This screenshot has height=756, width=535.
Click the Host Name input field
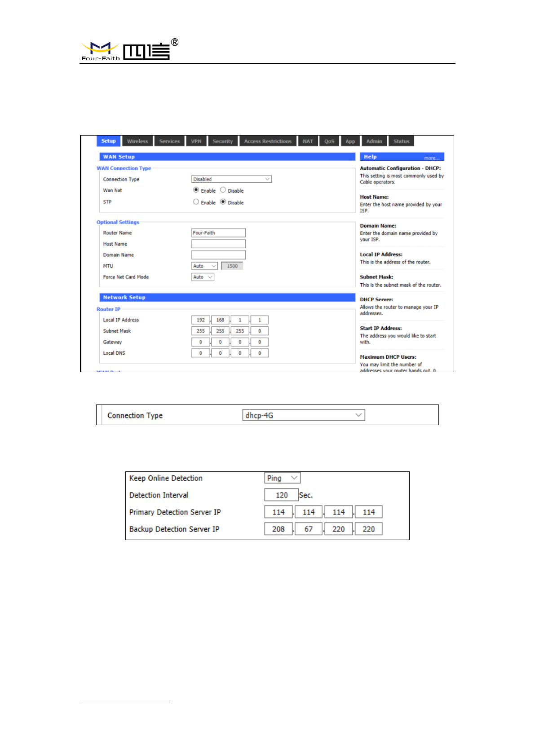(218, 244)
